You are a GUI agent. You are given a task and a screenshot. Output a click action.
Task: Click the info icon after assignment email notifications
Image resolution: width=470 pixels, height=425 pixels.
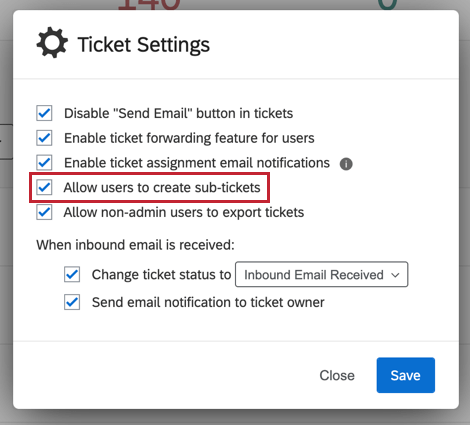(346, 164)
